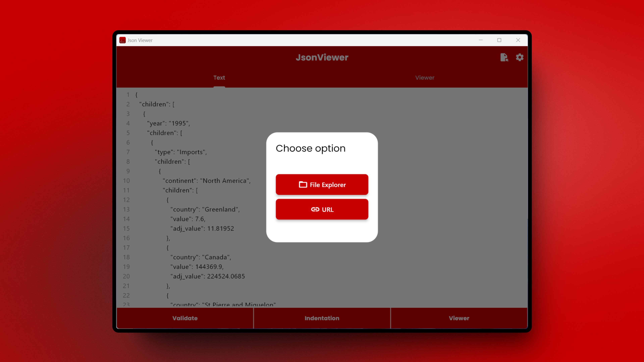Switch to the Viewer tab at top
Viewport: 644px width, 362px height.
tap(424, 78)
